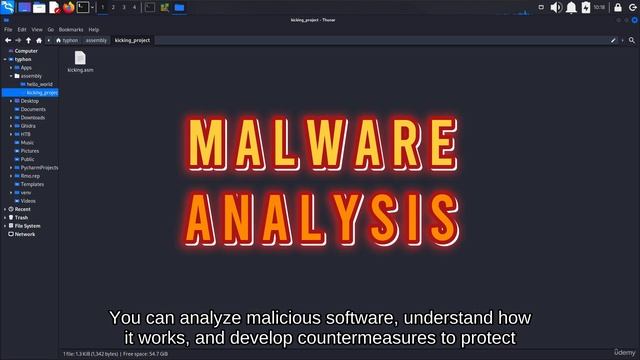Image resolution: width=640 pixels, height=360 pixels.
Task: Launch Firefox from the top panel
Action: pyautogui.click(x=69, y=7)
